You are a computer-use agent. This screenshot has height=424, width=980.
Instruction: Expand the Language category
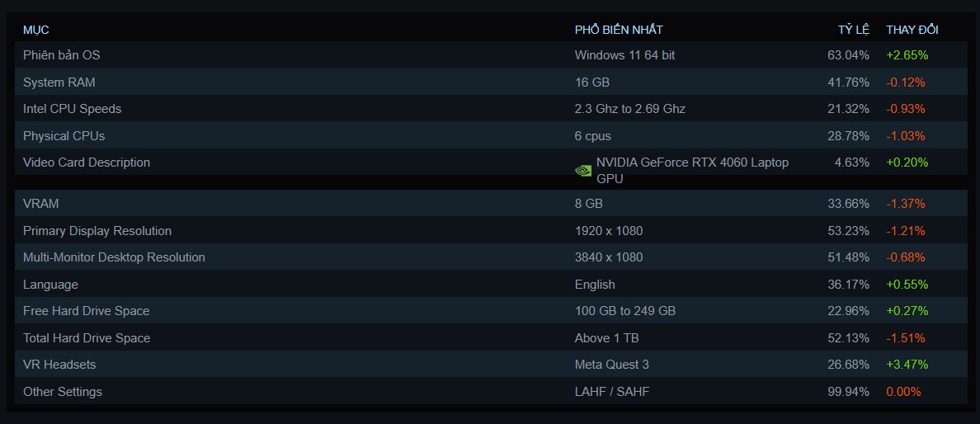(50, 285)
